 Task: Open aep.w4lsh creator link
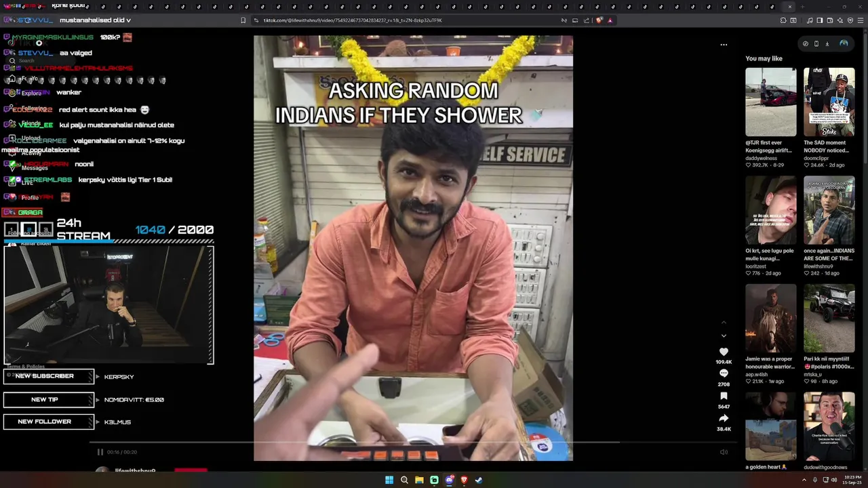click(x=756, y=374)
